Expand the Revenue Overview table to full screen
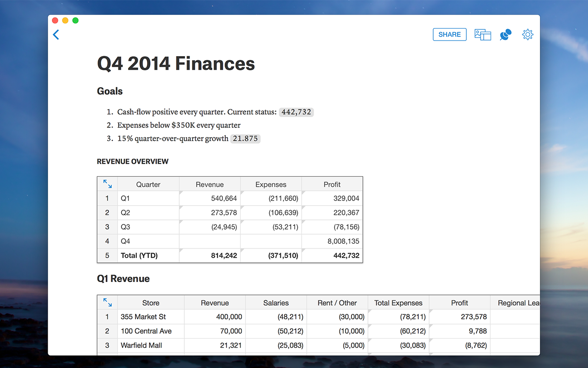Viewport: 588px width, 368px height. [x=107, y=184]
